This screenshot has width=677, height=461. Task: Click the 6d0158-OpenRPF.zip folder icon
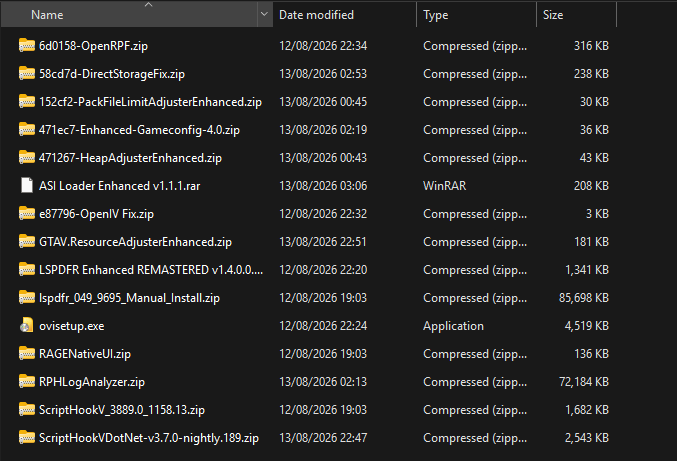pyautogui.click(x=27, y=45)
